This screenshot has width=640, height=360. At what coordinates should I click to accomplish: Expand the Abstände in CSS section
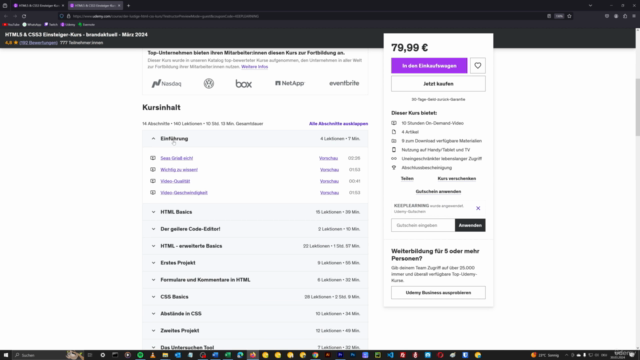click(255, 314)
